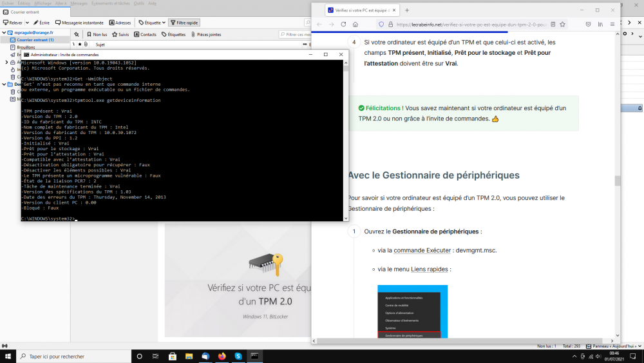The height and width of the screenshot is (363, 644).
Task: Click the Liens rapides link
Action: pyautogui.click(x=429, y=269)
